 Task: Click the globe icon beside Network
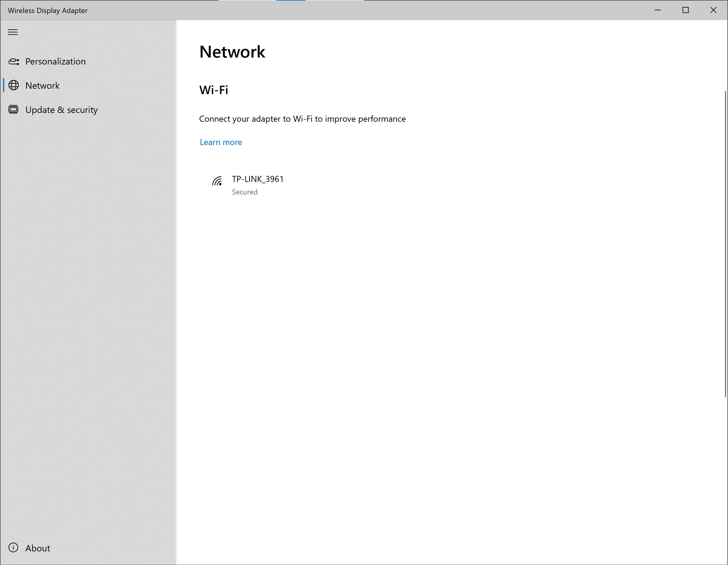tap(13, 85)
